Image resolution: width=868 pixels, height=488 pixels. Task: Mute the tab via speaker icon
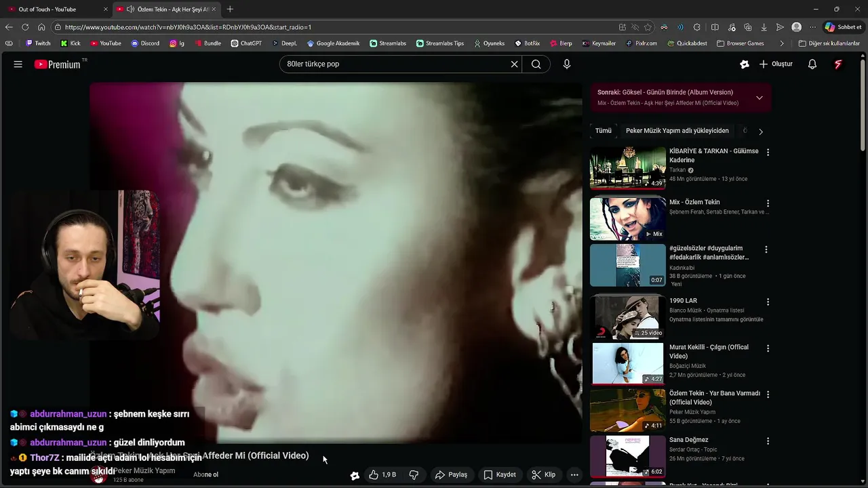[x=130, y=9]
